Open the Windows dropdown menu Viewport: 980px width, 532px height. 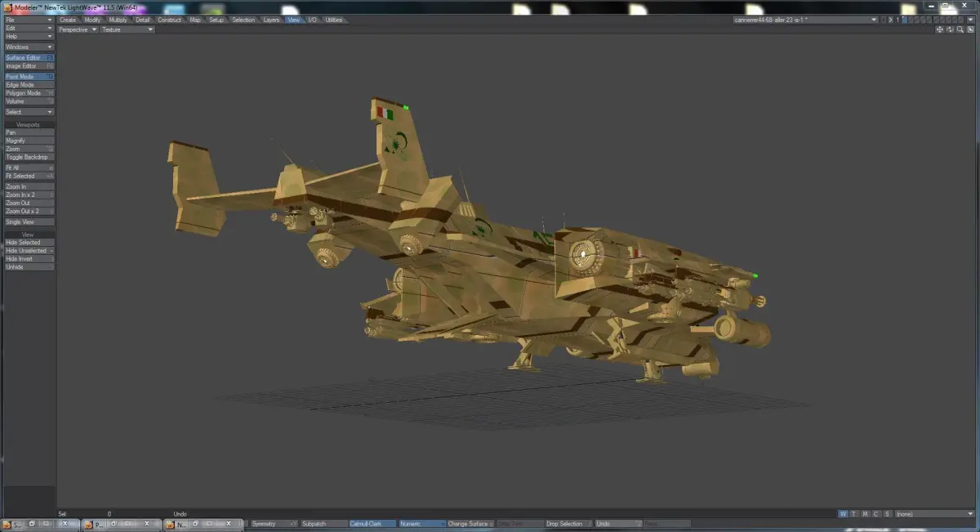click(x=29, y=47)
